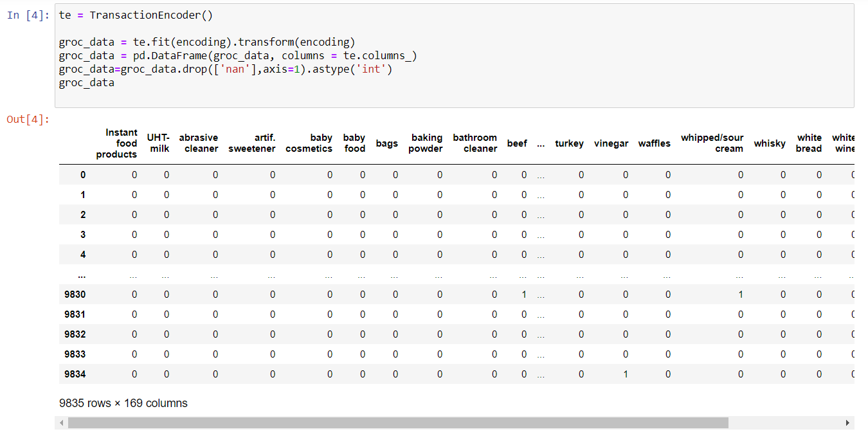Viewport: 868px width, 436px height.
Task: Select the 'baking powder' column header
Action: [425, 143]
